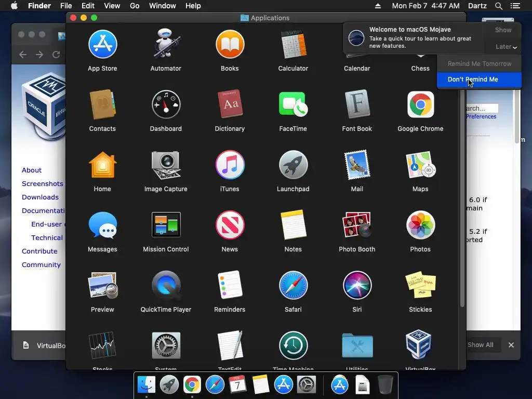Select Launchpad icon in Applications window
Screen dimensions: 532x399
293,165
